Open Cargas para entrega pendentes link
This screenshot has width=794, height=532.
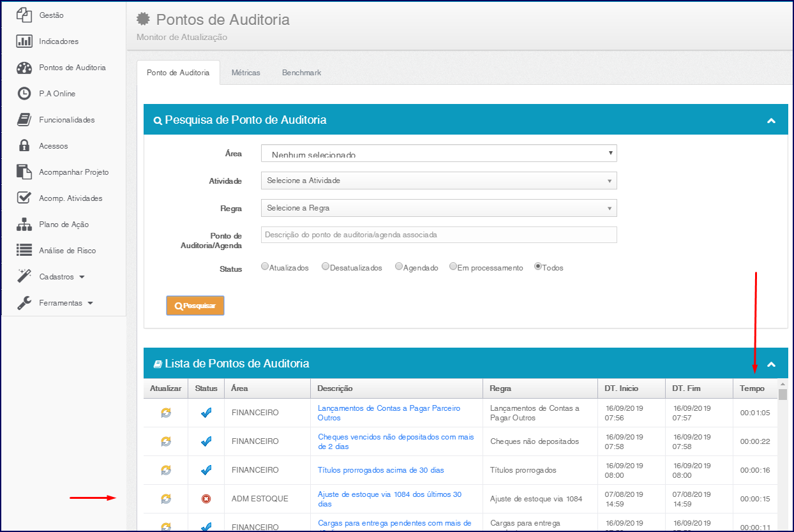394,523
